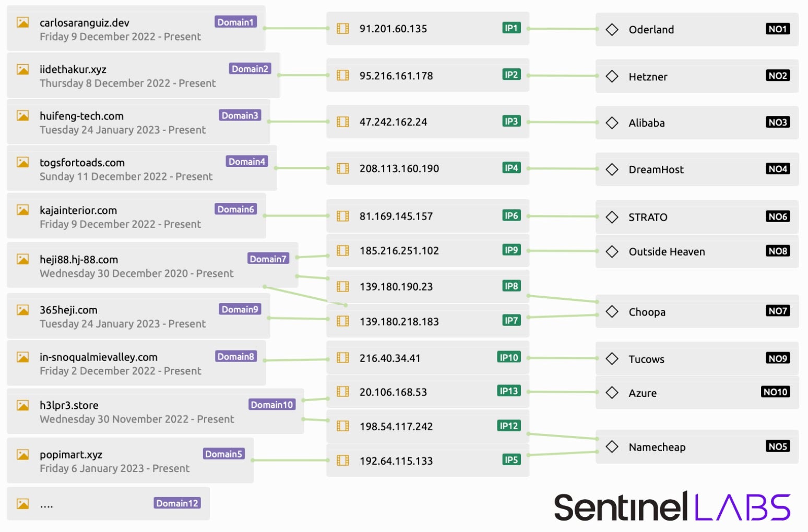808x532 pixels.
Task: Open the 208.113.160.190 IP node
Action: coord(399,168)
